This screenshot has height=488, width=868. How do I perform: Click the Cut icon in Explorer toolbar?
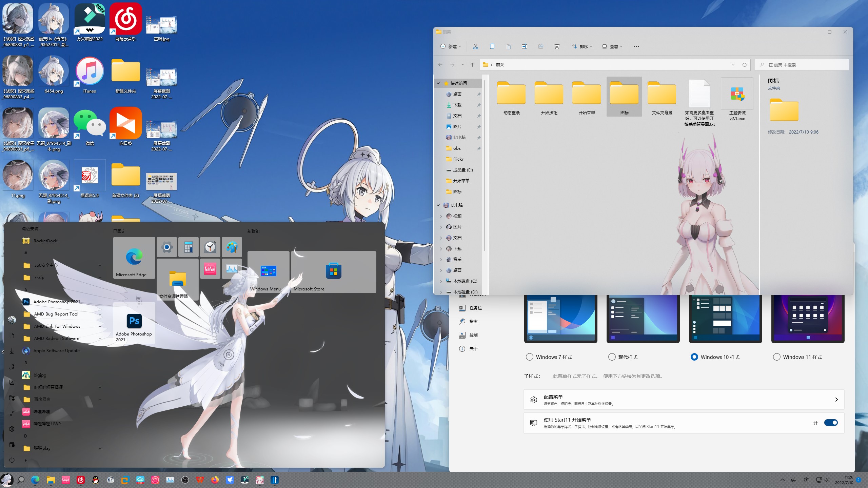tap(475, 46)
